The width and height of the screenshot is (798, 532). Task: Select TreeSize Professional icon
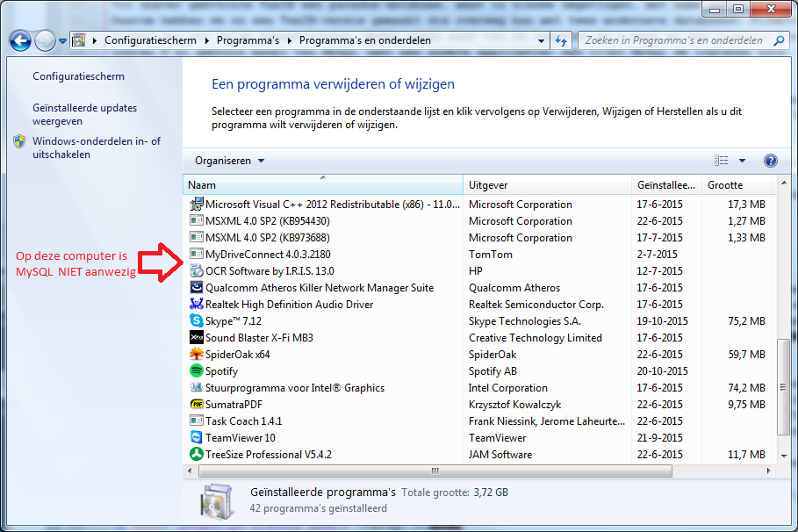coord(197,455)
